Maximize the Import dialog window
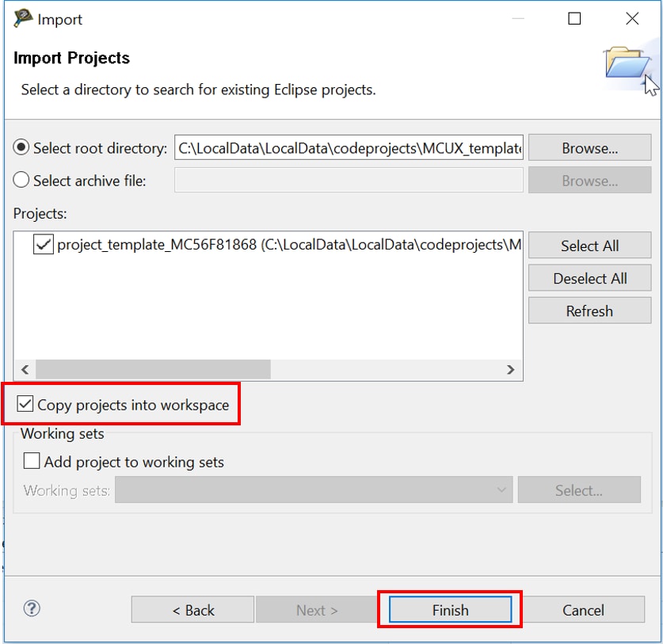 click(x=574, y=19)
